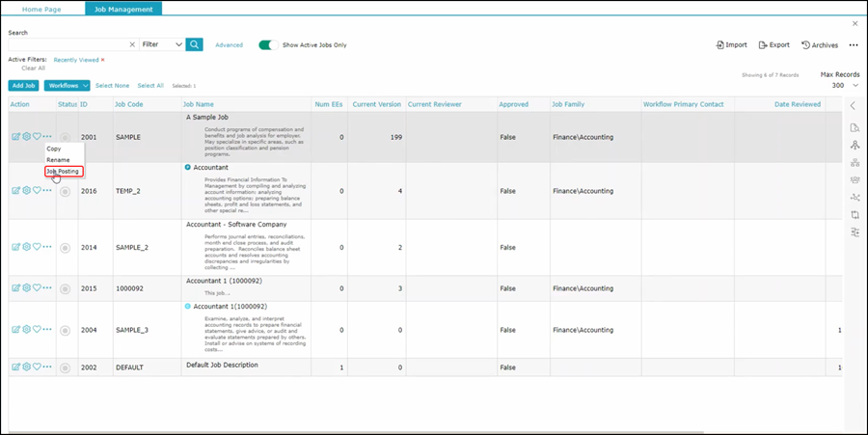Open the Max Records dropdown

pyautogui.click(x=839, y=86)
